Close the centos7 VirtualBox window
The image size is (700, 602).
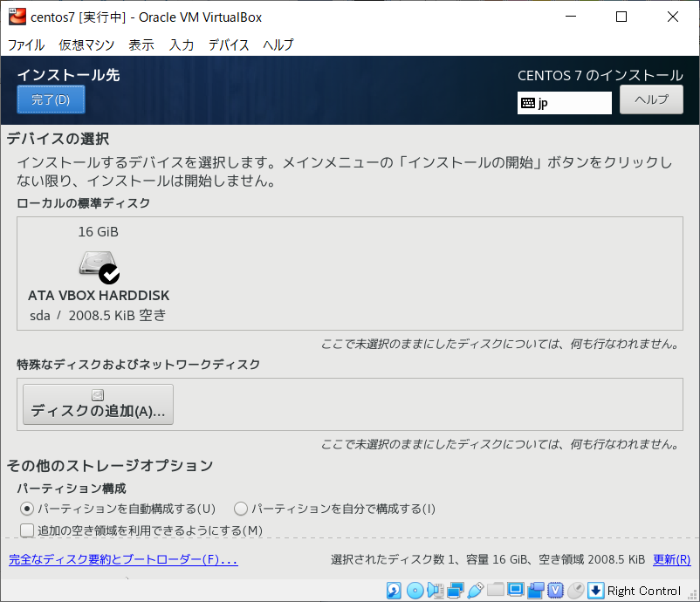(x=673, y=17)
